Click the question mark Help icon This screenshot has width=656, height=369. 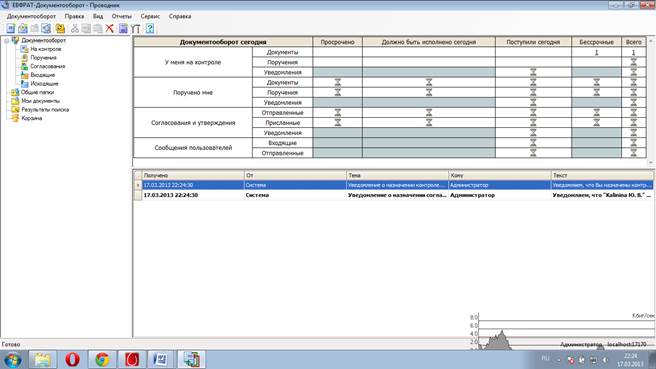point(150,28)
